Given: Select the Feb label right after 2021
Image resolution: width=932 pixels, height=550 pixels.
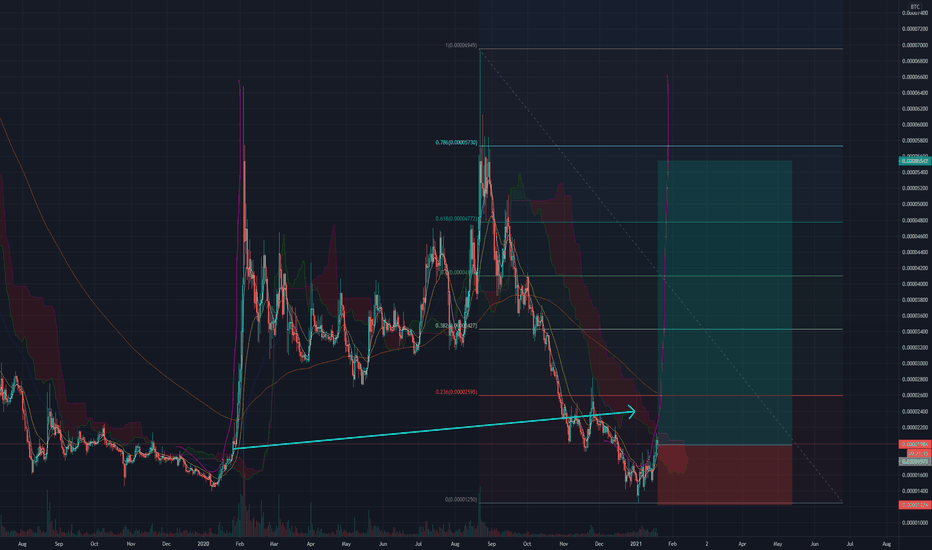Looking at the screenshot, I should click(672, 544).
